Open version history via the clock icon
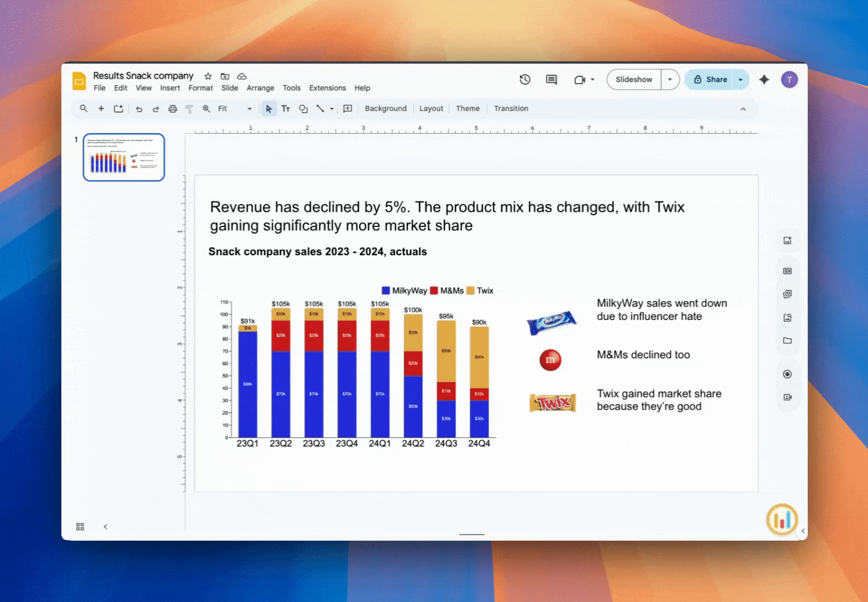The width and height of the screenshot is (868, 602). [x=524, y=79]
